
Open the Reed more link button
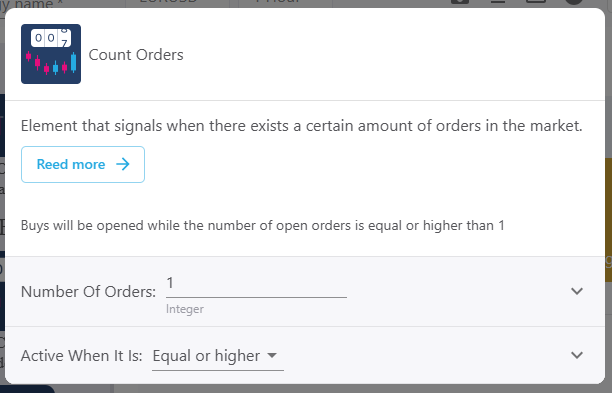(x=83, y=164)
